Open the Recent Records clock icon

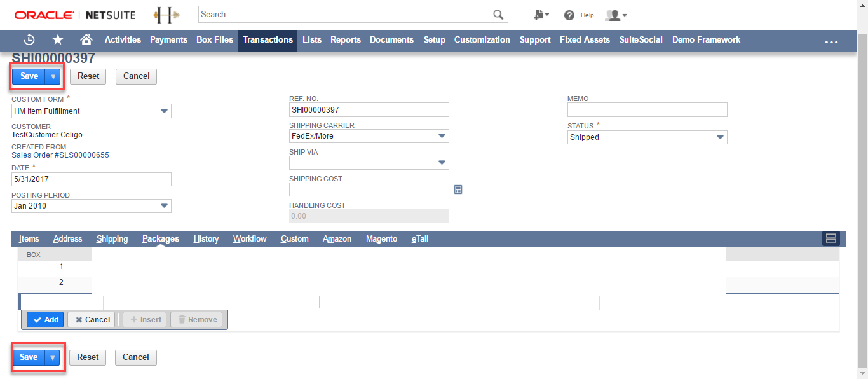click(29, 39)
